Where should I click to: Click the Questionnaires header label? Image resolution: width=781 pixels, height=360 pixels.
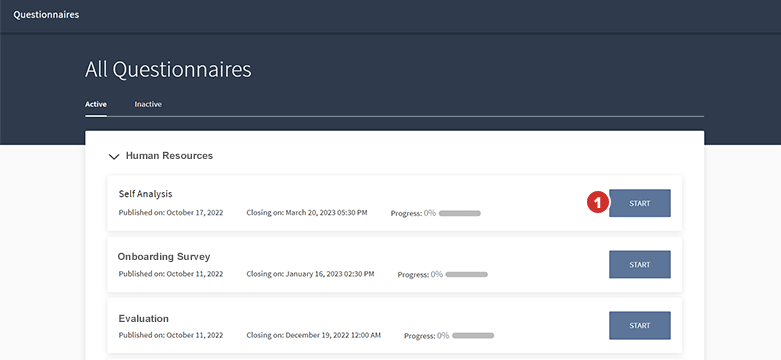(x=46, y=14)
